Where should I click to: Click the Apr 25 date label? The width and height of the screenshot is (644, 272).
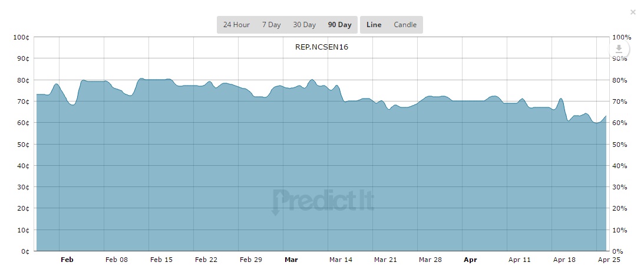pos(608,260)
